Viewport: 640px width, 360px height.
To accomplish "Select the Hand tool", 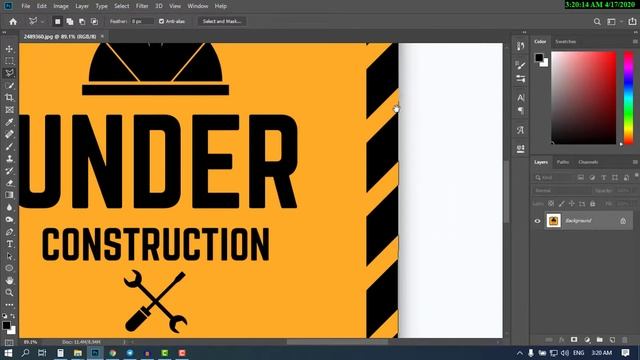I will click(9, 280).
